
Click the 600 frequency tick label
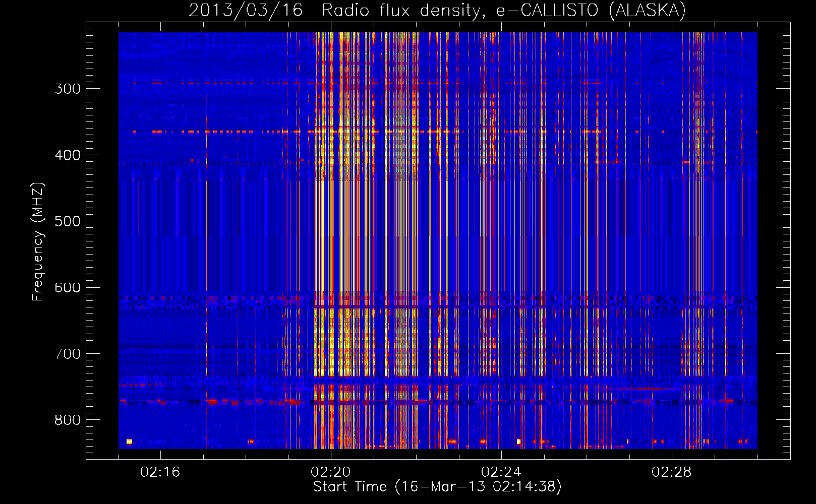click(68, 288)
